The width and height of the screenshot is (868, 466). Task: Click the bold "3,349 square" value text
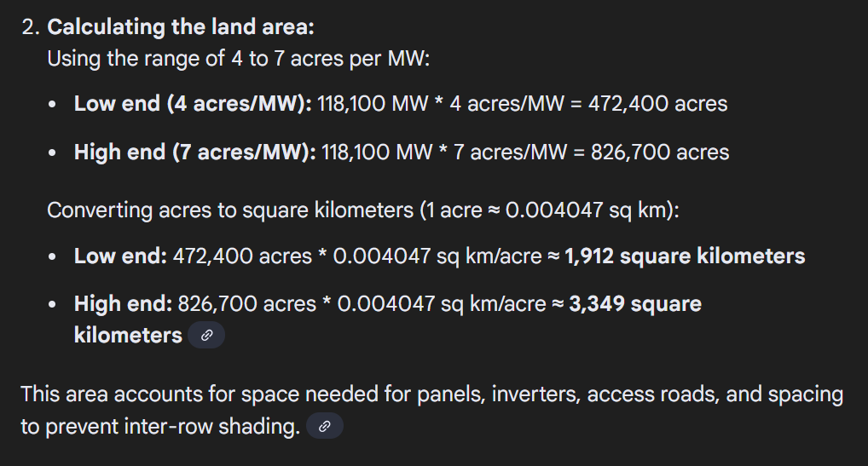[x=634, y=304]
